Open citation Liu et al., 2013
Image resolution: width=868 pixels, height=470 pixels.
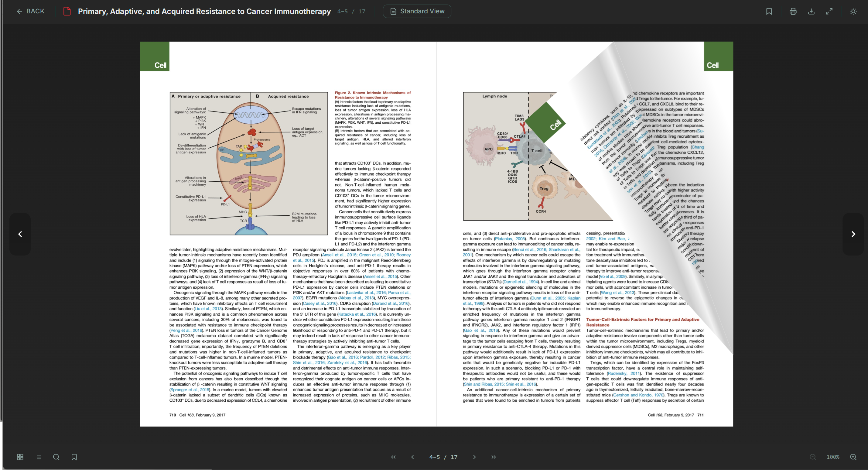[208, 309]
